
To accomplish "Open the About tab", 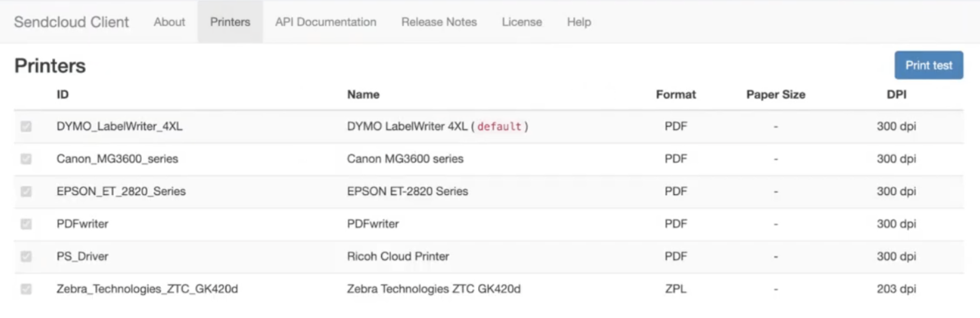I will coord(169,22).
